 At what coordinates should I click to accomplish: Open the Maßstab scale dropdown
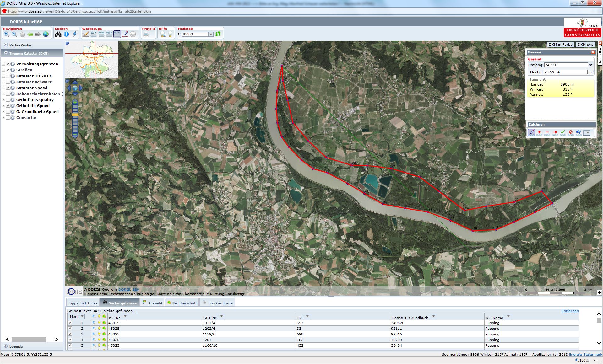pyautogui.click(x=211, y=34)
